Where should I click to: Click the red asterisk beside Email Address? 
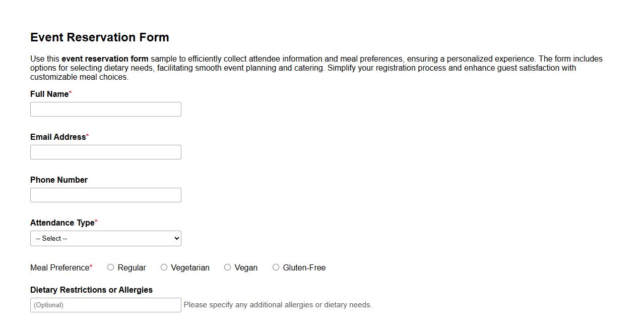(87, 135)
